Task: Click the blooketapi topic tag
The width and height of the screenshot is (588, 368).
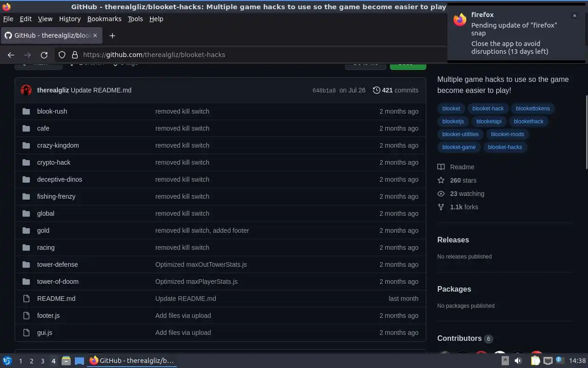Action: pos(489,121)
